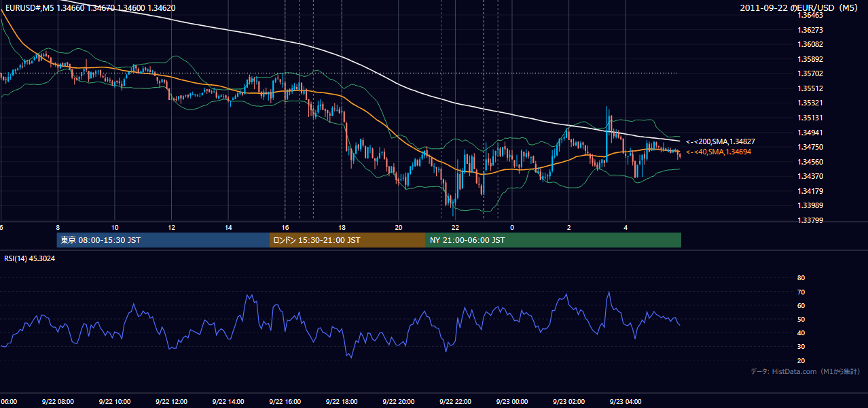Click the 9/22 22:00 bottom time label
This screenshot has height=408, width=868.
455,402
